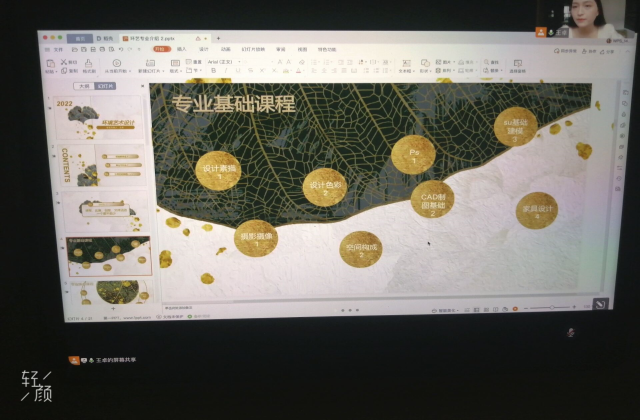Image resolution: width=640 pixels, height=420 pixels.
Task: Open the Shapes insert icon
Action: 425,65
